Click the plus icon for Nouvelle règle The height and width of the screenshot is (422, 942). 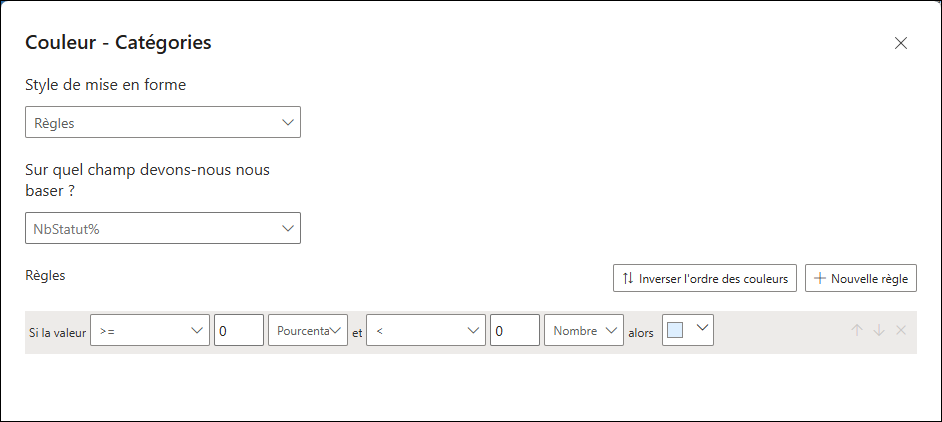point(820,279)
